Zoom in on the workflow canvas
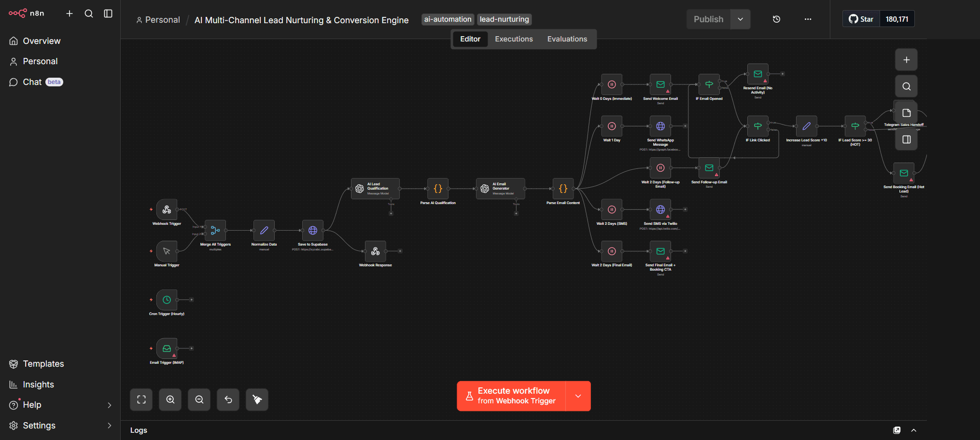 tap(170, 399)
